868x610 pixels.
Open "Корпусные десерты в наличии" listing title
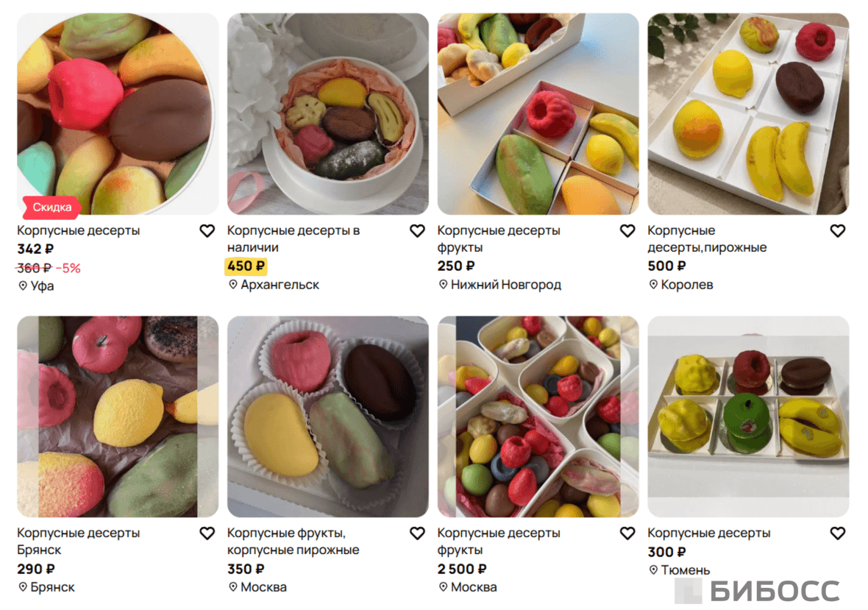click(294, 238)
